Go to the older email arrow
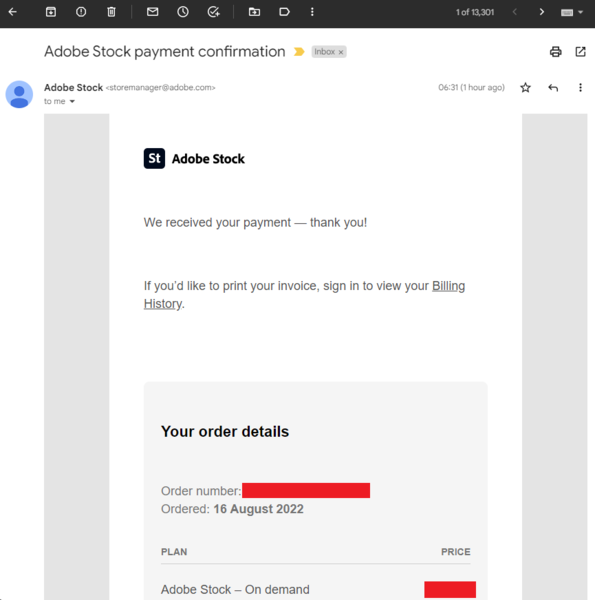Viewport: 595px width, 600px height. coord(541,12)
